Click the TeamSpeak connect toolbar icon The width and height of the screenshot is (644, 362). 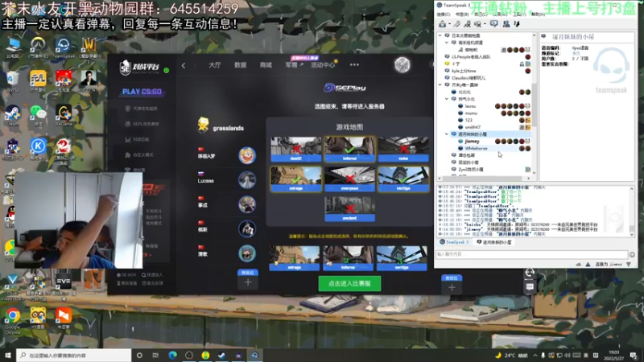[442, 24]
